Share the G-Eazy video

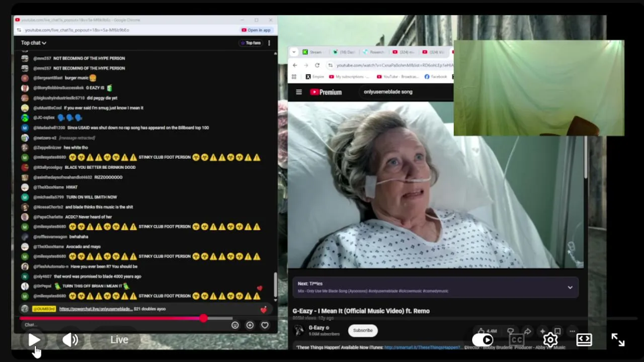[x=527, y=331]
